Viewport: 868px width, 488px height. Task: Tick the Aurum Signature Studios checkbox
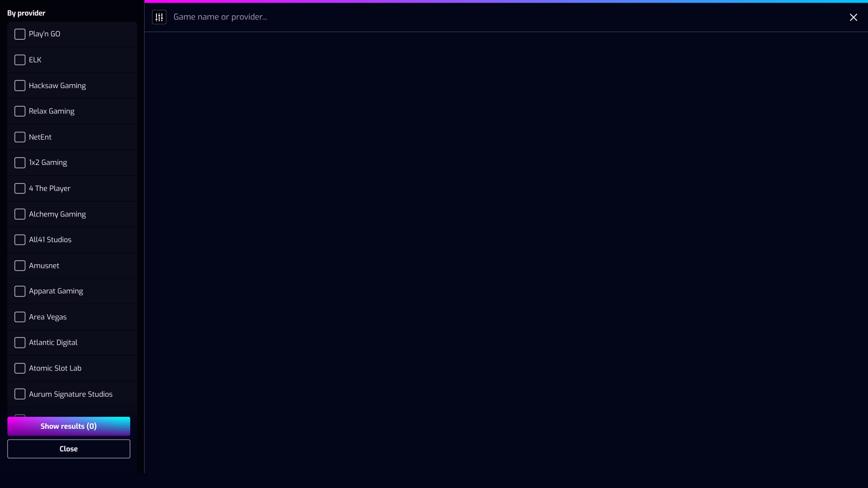point(20,394)
